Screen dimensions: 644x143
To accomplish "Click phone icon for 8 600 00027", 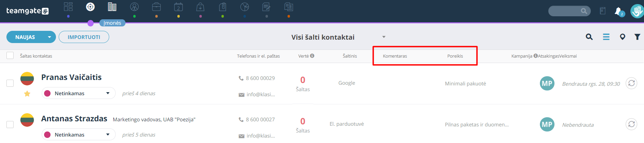I will point(241,120).
